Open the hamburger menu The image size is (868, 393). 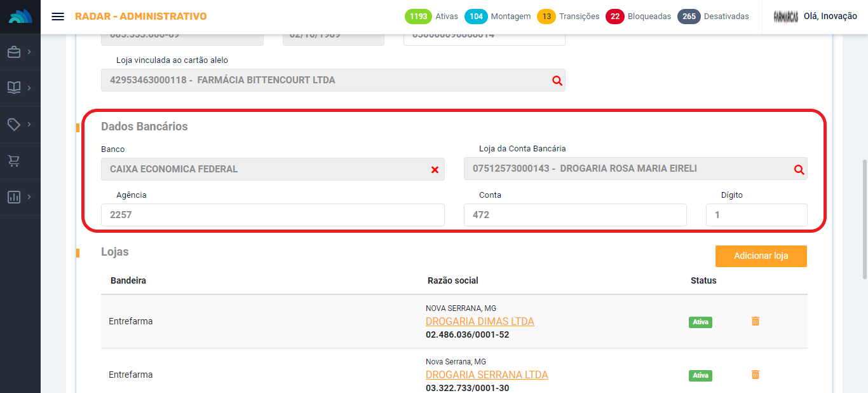(58, 17)
